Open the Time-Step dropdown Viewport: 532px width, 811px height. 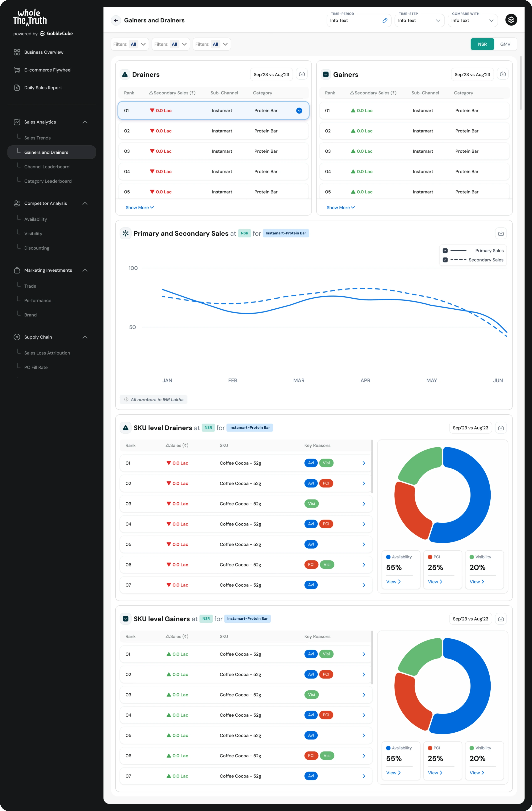[419, 20]
